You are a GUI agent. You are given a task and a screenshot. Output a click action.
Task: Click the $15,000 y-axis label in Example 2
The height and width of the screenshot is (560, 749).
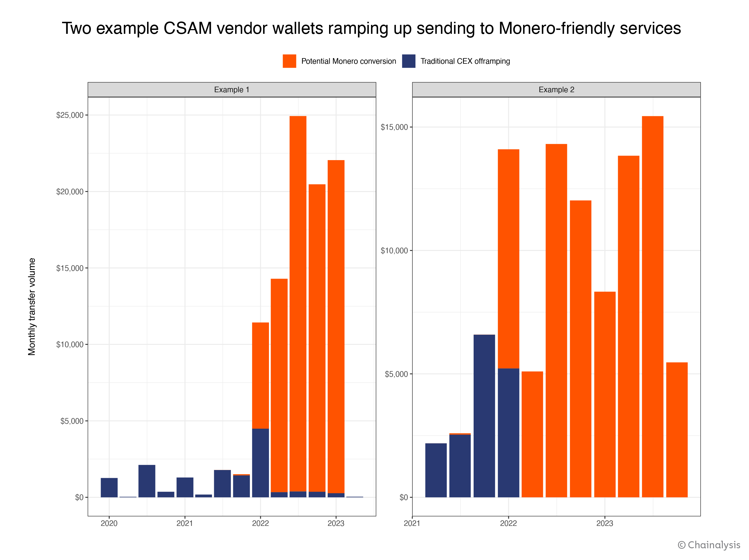pos(394,127)
